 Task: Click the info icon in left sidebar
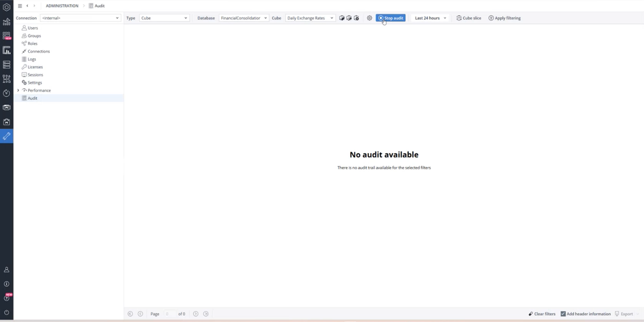6,284
